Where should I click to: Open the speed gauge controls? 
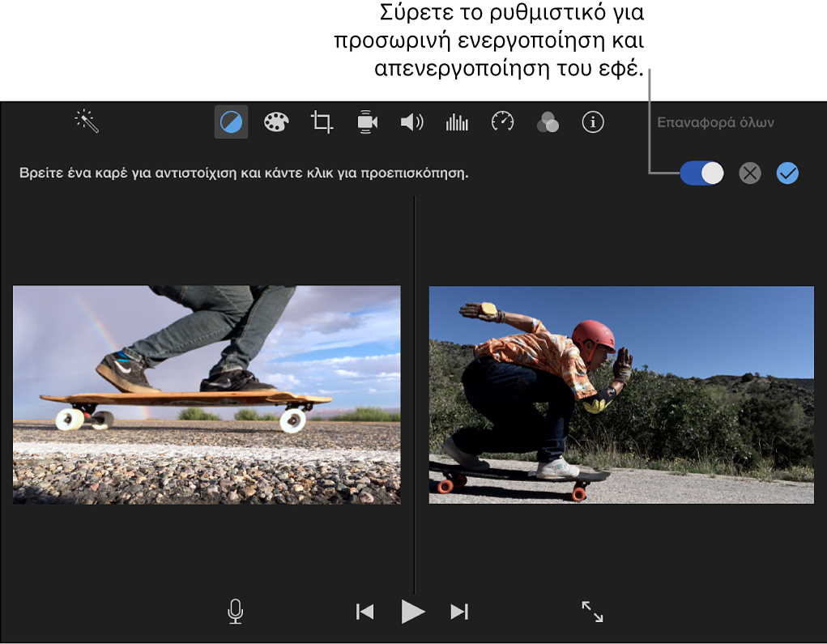(502, 122)
